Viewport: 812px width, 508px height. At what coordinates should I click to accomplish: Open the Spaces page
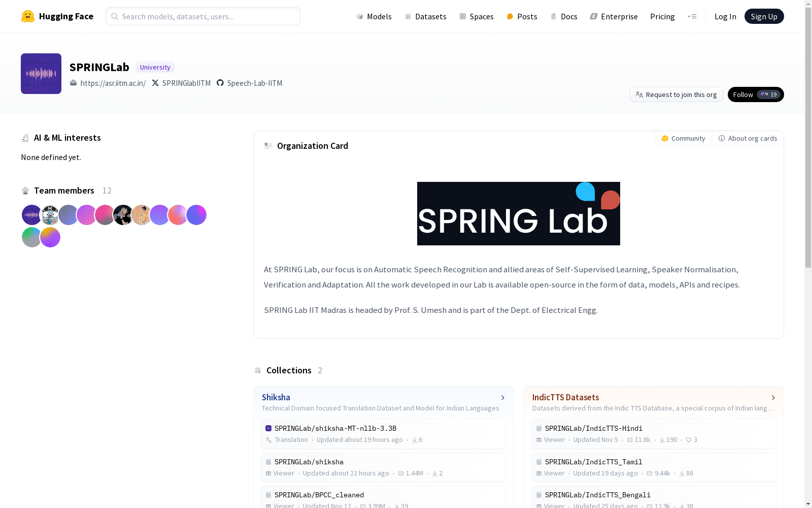477,16
